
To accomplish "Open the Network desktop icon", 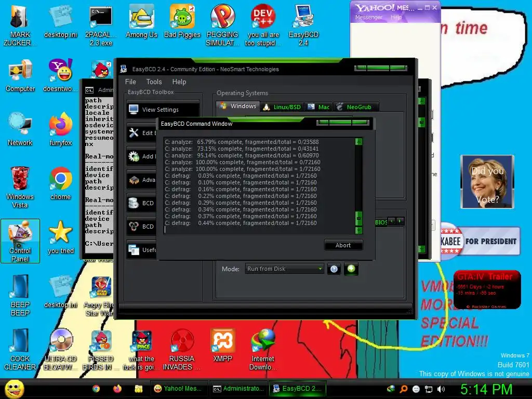I will tap(20, 129).
